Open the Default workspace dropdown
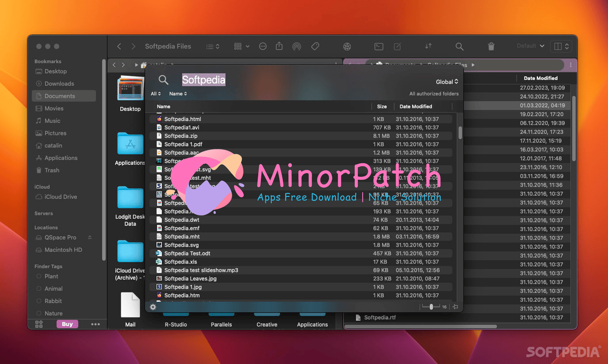This screenshot has height=364, width=608. pos(531,46)
